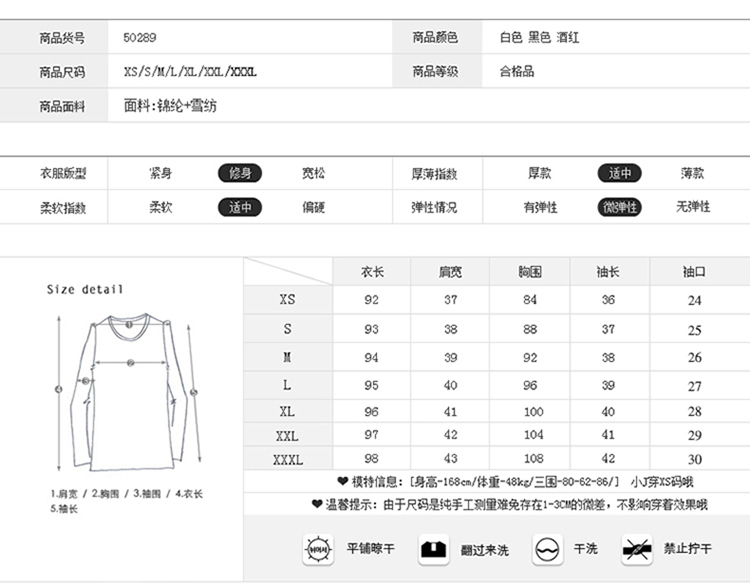Click the diagonal-split header cell of size table
The width and height of the screenshot is (750, 588).
(x=288, y=272)
